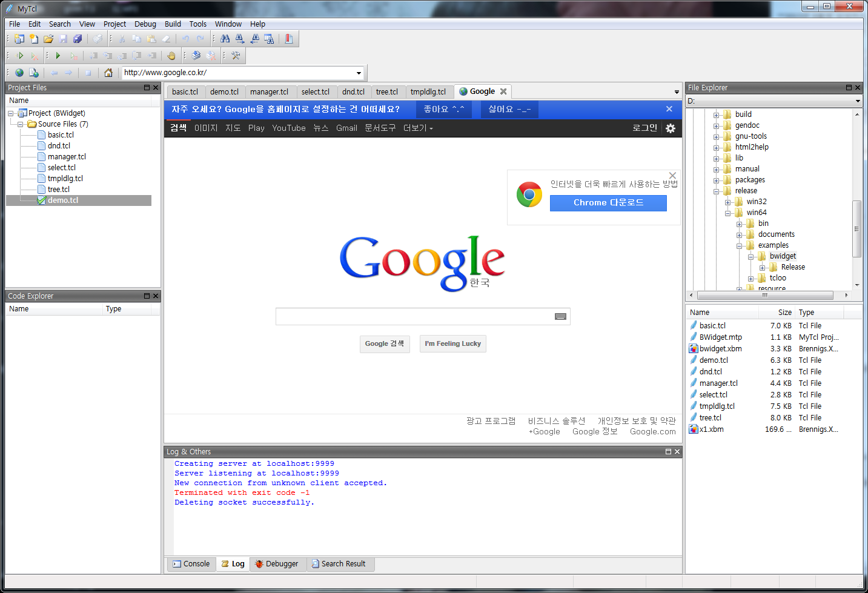Open the Debug menu
Viewport: 868px width, 593px height.
(145, 24)
